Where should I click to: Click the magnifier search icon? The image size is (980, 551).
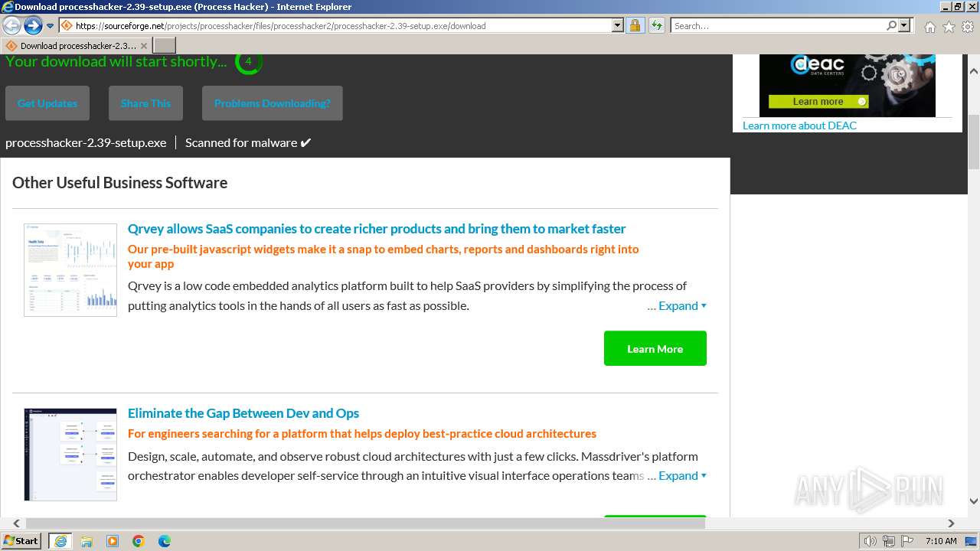click(891, 26)
